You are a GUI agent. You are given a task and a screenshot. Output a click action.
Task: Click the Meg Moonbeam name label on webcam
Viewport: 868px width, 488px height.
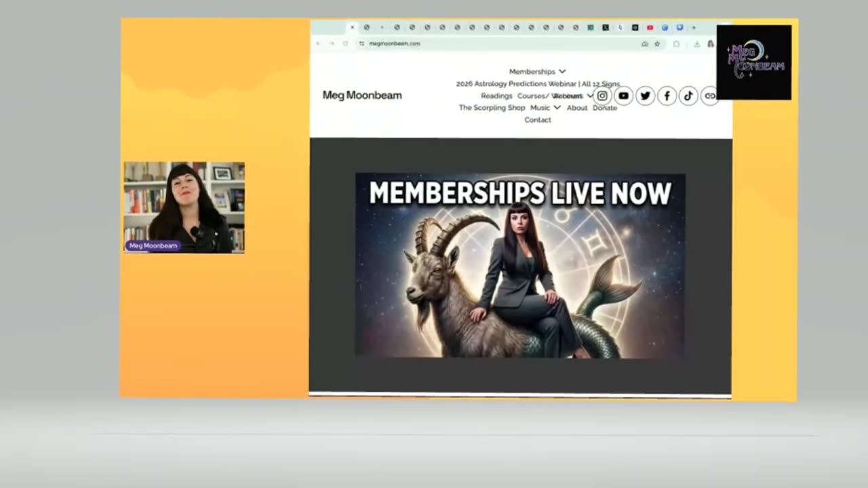tap(153, 246)
